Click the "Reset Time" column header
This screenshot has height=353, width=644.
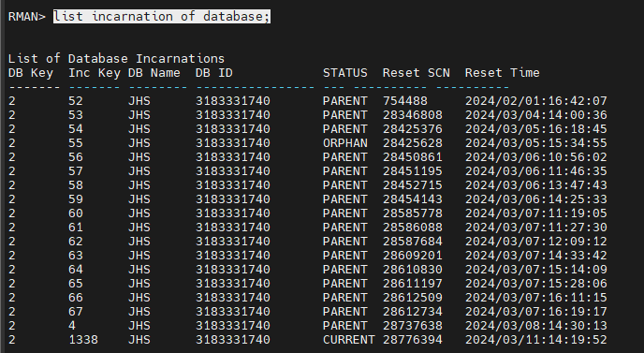pyautogui.click(x=502, y=73)
